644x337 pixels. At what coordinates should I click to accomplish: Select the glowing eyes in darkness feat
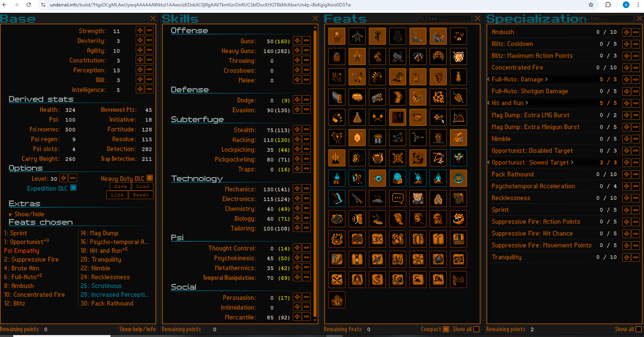coord(459,37)
